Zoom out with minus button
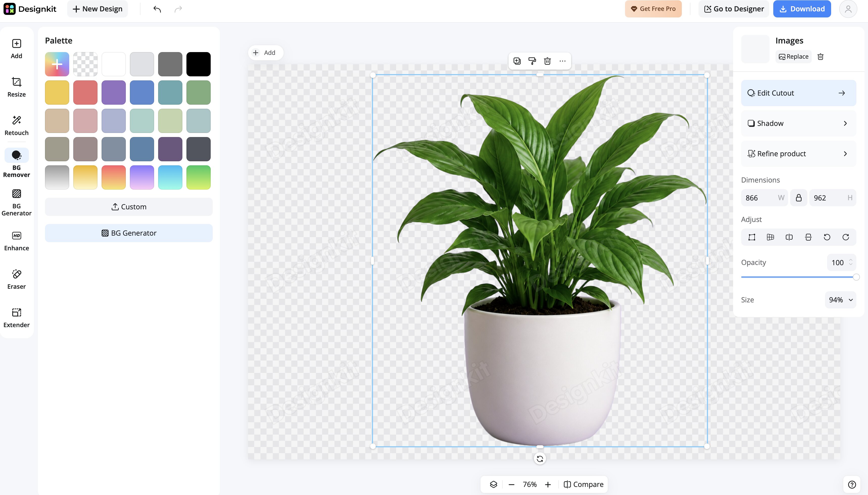 (x=511, y=484)
